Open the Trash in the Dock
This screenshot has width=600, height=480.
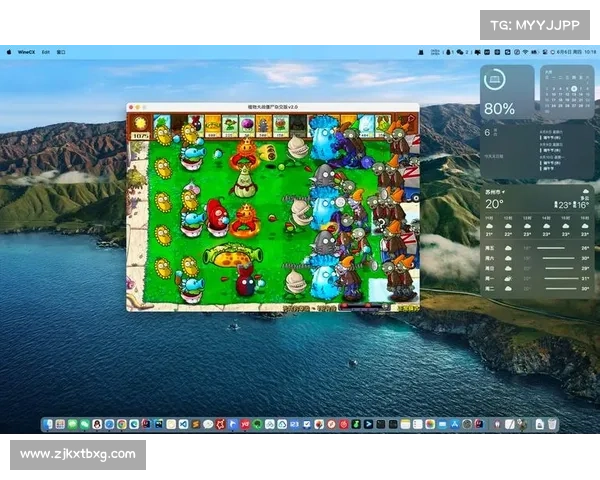point(552,424)
